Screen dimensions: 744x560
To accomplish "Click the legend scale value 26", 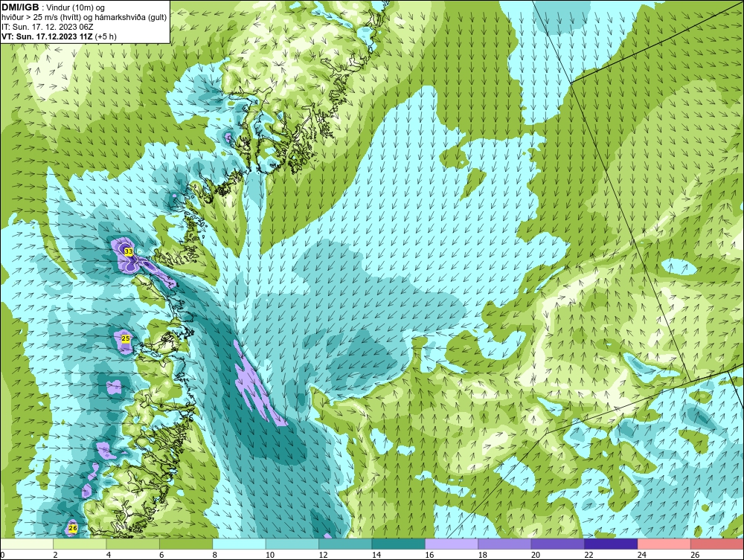I will point(695,555).
